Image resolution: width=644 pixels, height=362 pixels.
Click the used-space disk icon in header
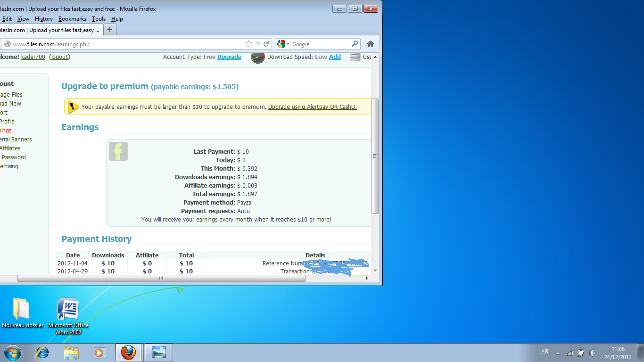pyautogui.click(x=355, y=57)
